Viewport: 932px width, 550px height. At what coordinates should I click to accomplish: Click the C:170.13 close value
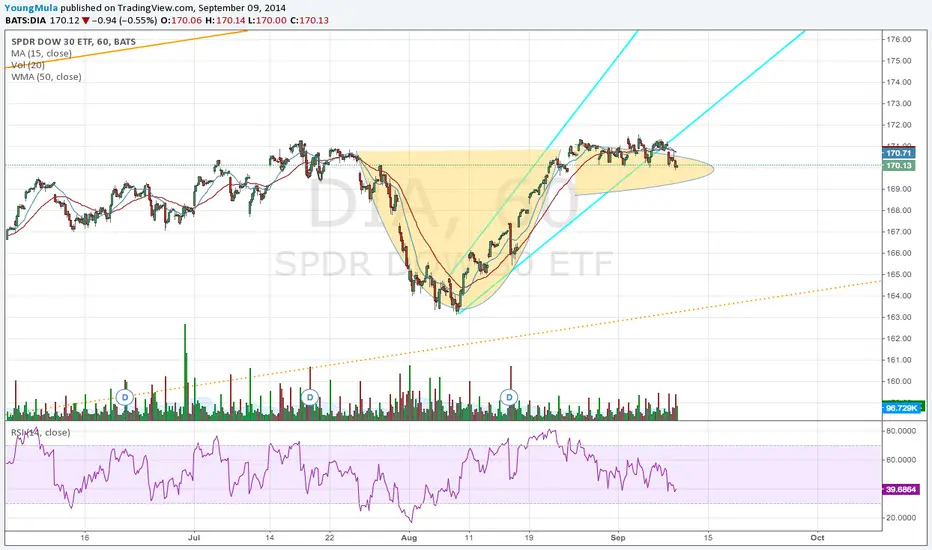point(309,20)
